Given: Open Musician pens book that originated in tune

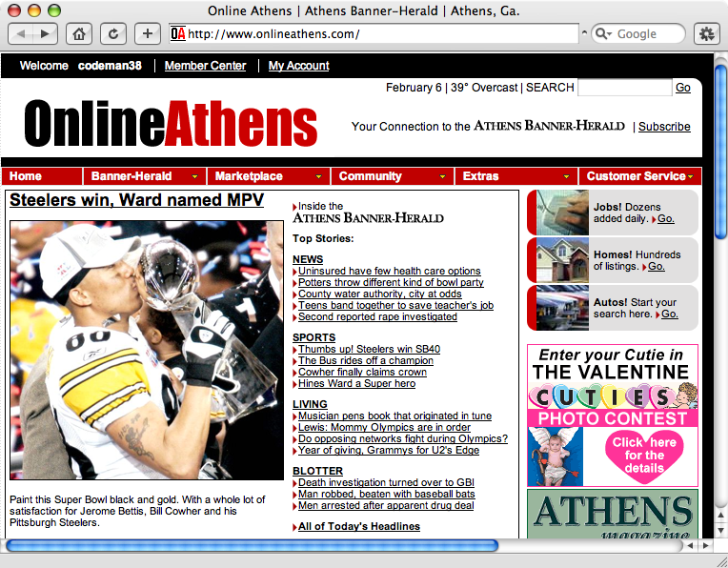Looking at the screenshot, I should pyautogui.click(x=394, y=416).
